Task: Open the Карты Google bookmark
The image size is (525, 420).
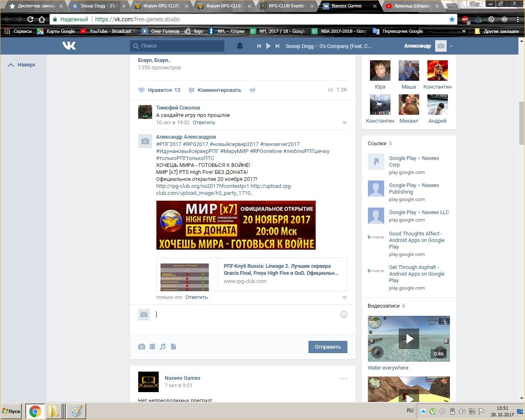Action: (x=56, y=31)
